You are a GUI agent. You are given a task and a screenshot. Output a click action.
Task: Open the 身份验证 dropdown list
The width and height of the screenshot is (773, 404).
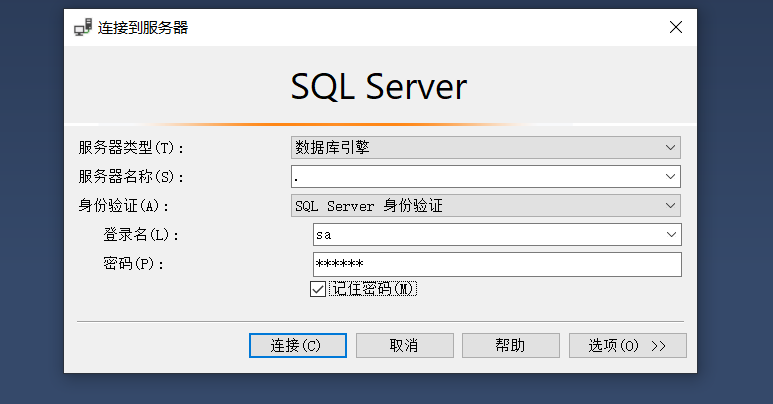(486, 206)
